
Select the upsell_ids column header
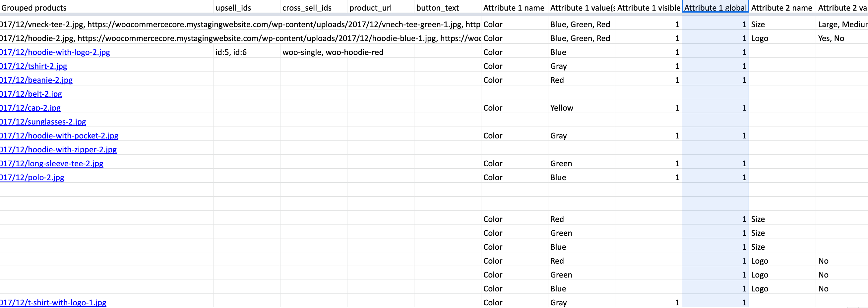[x=233, y=8]
